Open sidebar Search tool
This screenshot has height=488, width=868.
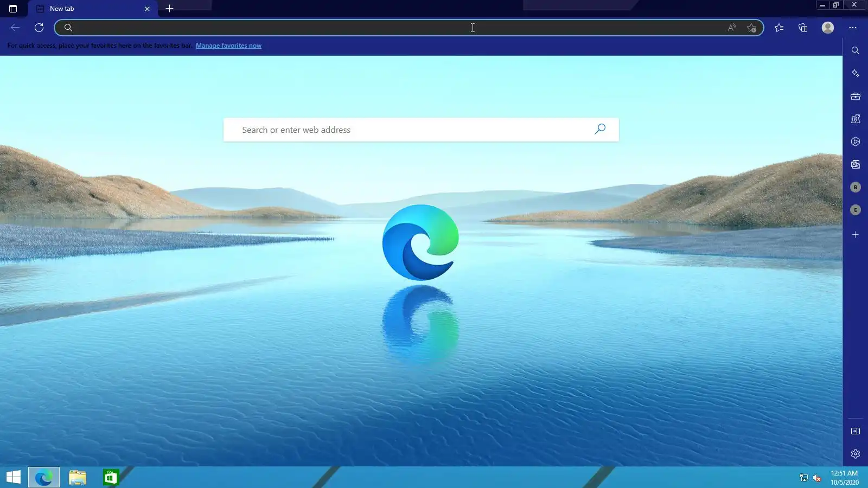[856, 50]
